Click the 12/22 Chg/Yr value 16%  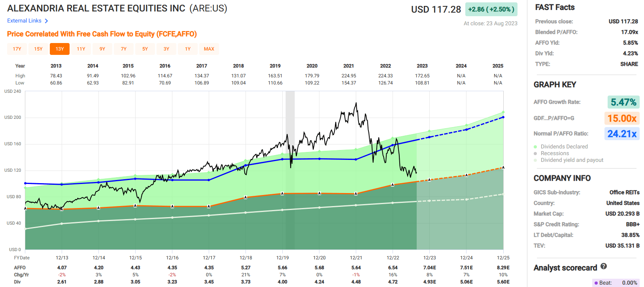[x=393, y=275]
